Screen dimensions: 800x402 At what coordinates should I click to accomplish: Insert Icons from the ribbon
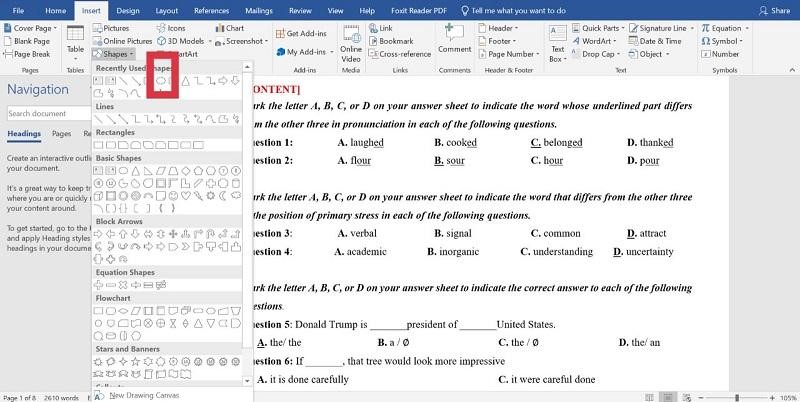(171, 28)
